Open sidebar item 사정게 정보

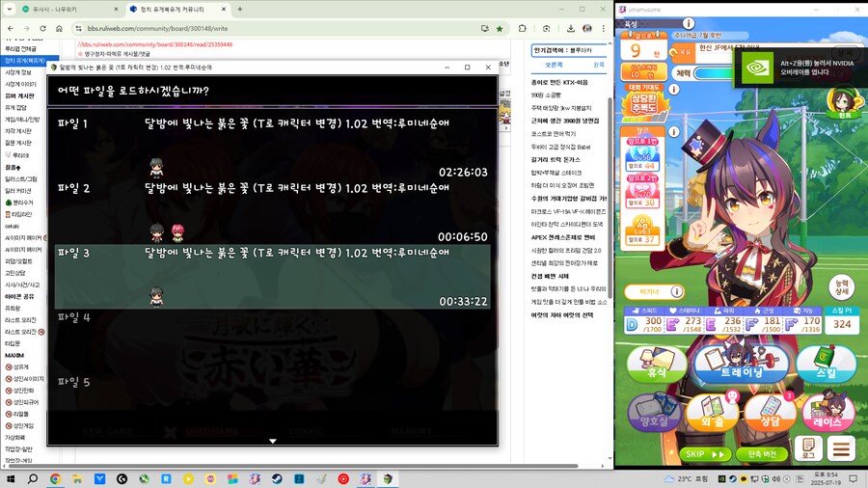tap(18, 72)
